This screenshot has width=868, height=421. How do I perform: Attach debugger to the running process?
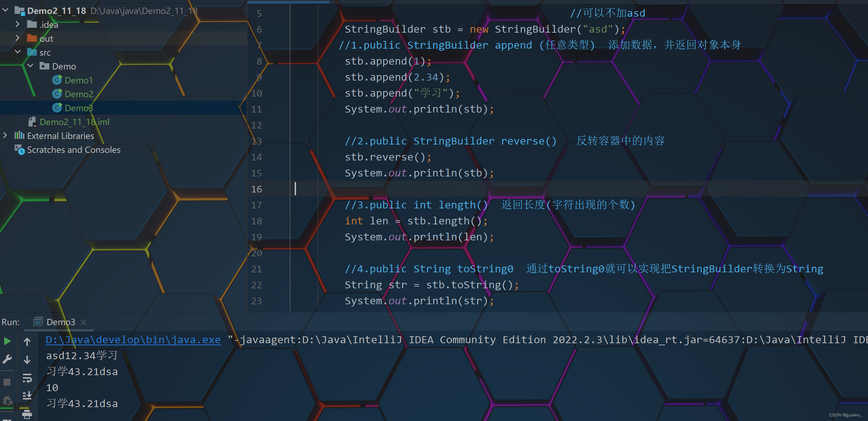(x=7, y=400)
